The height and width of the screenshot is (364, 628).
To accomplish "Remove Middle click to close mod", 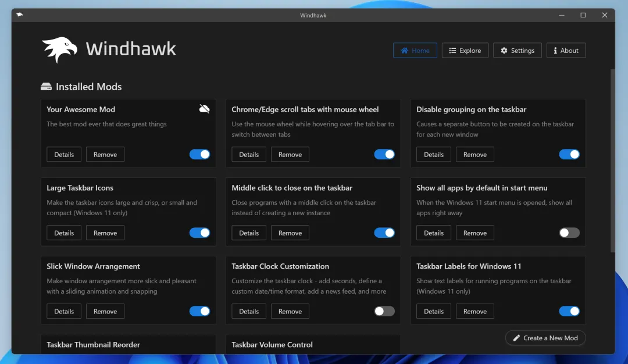I will pyautogui.click(x=290, y=233).
